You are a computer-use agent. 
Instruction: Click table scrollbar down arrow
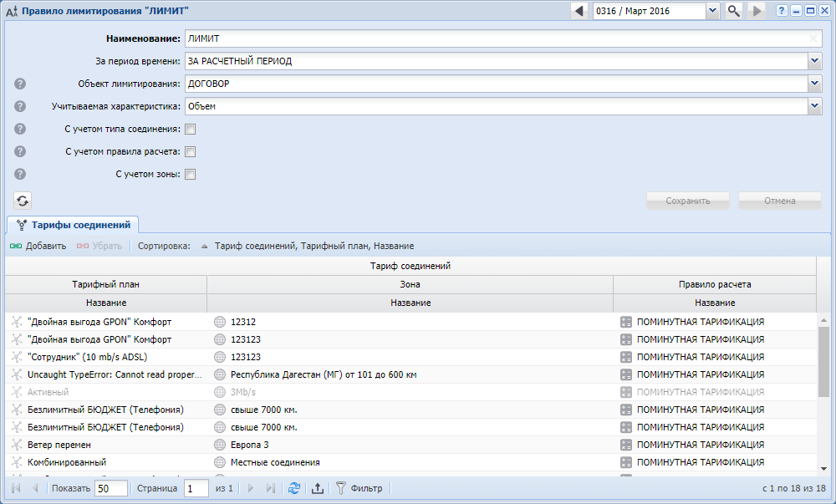click(823, 469)
